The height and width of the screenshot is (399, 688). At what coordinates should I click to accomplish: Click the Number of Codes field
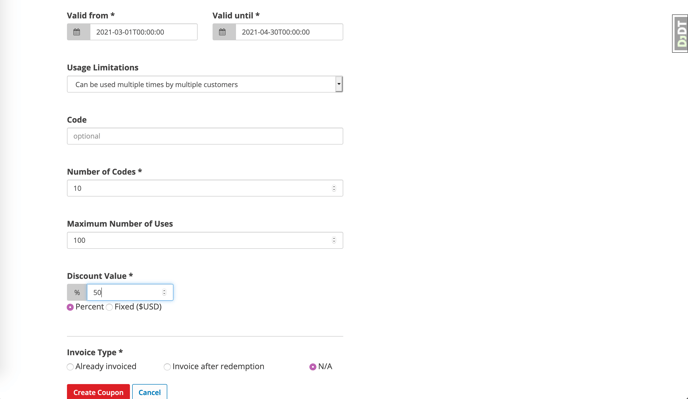[205, 188]
